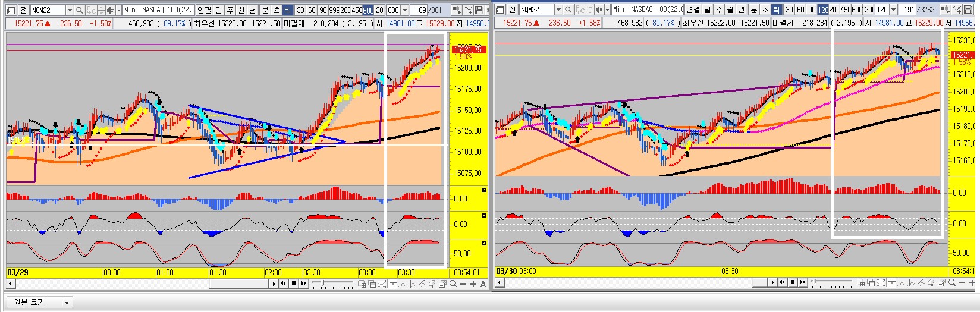The height and width of the screenshot is (312, 980).
Task: Open the NQM22 symbol dropdown in left chart
Action: click(70, 10)
